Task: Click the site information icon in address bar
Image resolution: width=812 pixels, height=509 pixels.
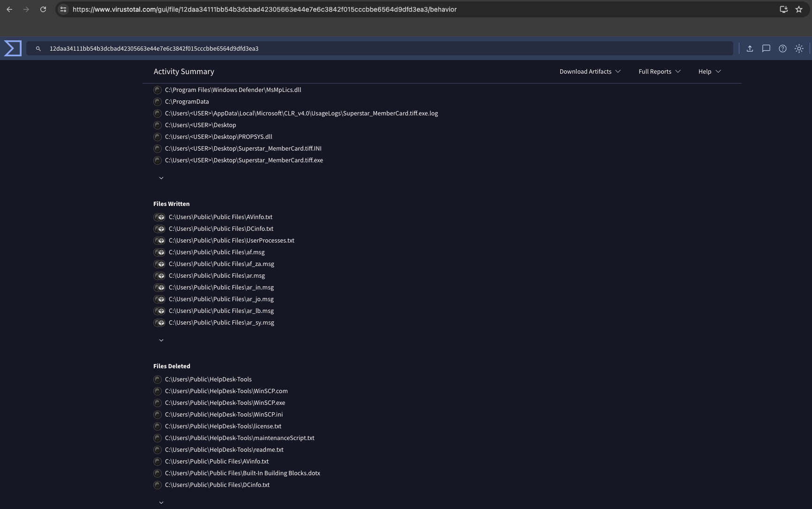Action: (x=63, y=9)
